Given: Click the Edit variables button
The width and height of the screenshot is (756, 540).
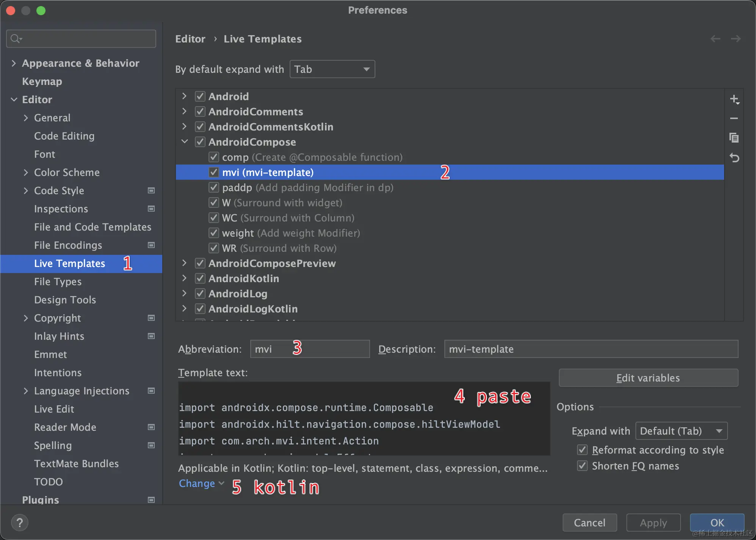Looking at the screenshot, I should click(648, 378).
